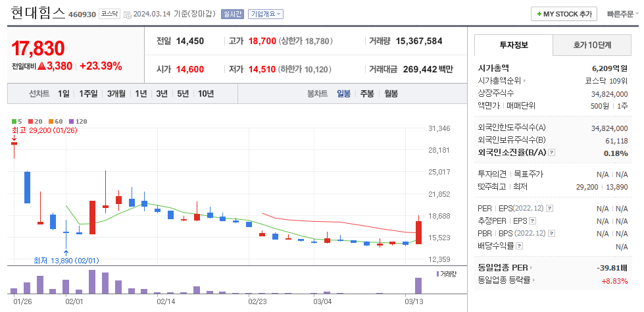Click the 03/13 red candlestick in the chart
This screenshot has height=312, width=644.
[418, 232]
